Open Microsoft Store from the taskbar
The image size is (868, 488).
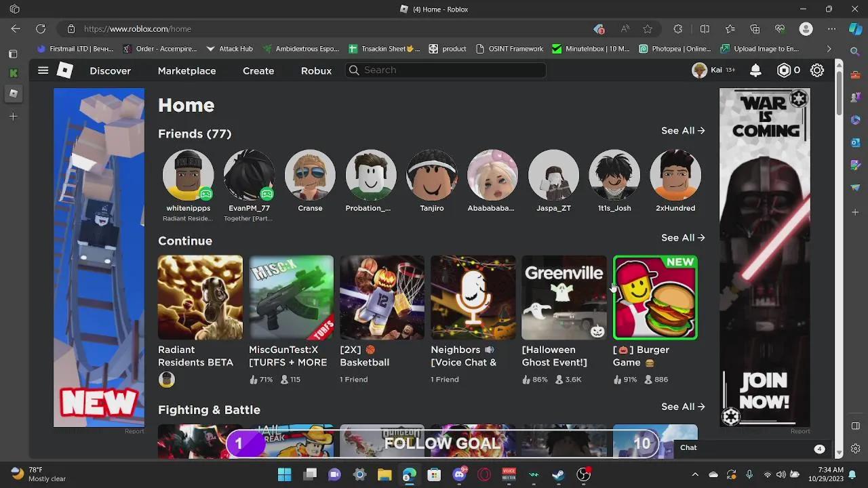coord(434,474)
